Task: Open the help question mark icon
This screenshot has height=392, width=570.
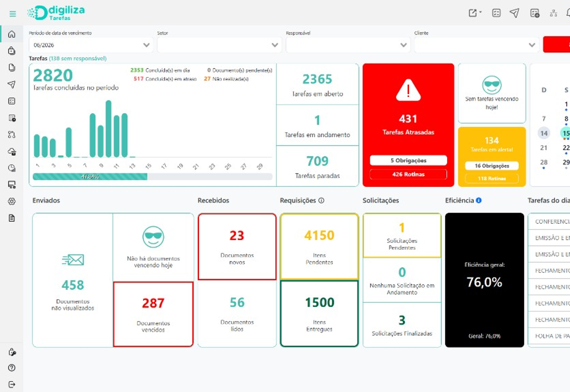Action: 12,368
